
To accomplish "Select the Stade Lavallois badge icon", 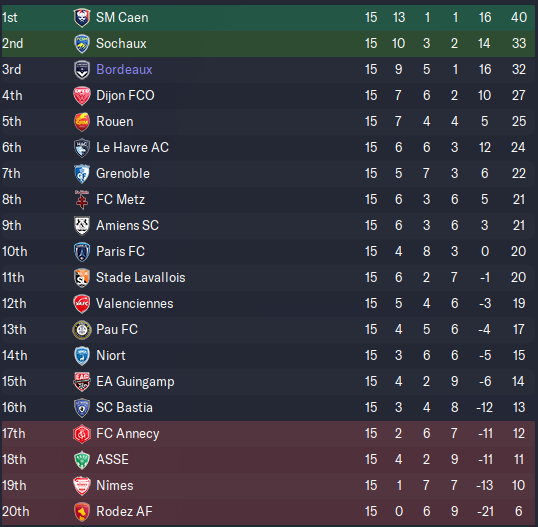I will click(82, 278).
